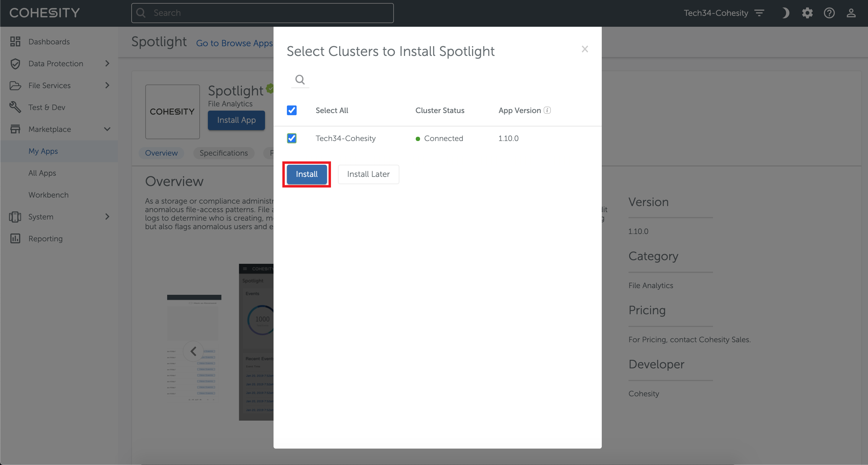This screenshot has width=868, height=465.
Task: Expand the Data Protection menu chevron
Action: coord(107,63)
